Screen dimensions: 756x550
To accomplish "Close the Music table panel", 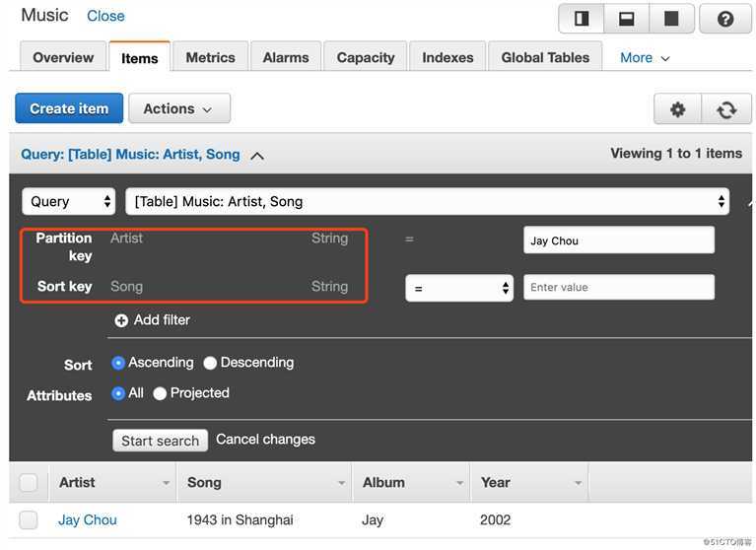I will [x=105, y=16].
